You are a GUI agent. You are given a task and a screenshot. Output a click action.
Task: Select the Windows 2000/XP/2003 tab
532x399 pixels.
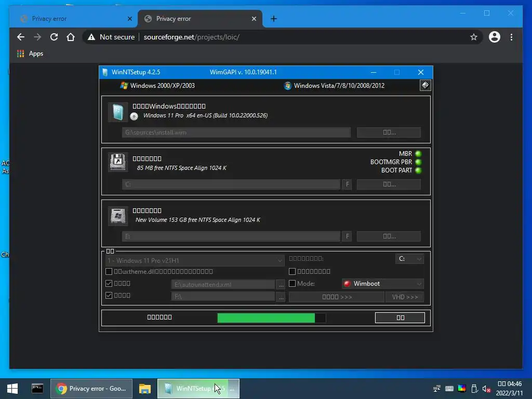click(157, 86)
